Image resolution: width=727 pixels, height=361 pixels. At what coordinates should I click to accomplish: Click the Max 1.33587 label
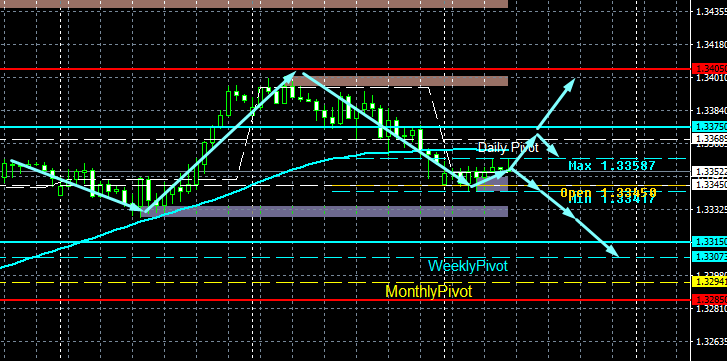point(612,165)
